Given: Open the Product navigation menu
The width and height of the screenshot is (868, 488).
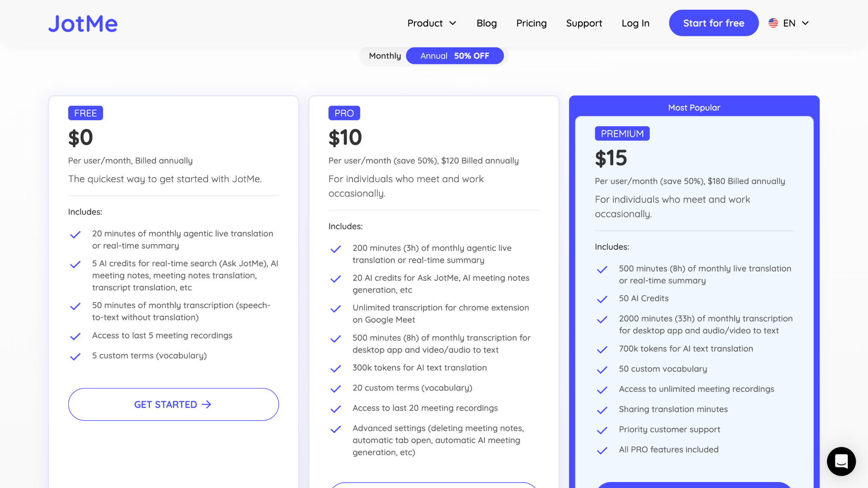Looking at the screenshot, I should tap(432, 23).
